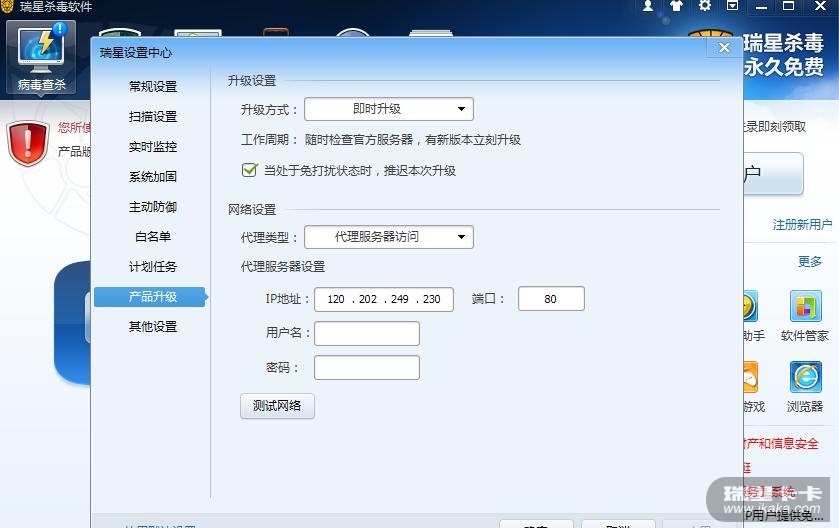839x528 pixels.
Task: Focus the 用户名 input field
Action: click(367, 334)
